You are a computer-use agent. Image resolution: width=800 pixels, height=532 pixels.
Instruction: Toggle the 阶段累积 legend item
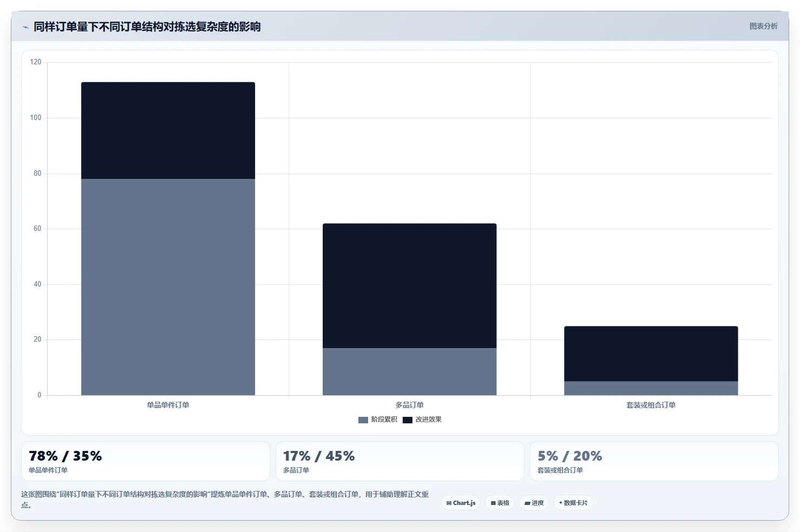pos(378,420)
